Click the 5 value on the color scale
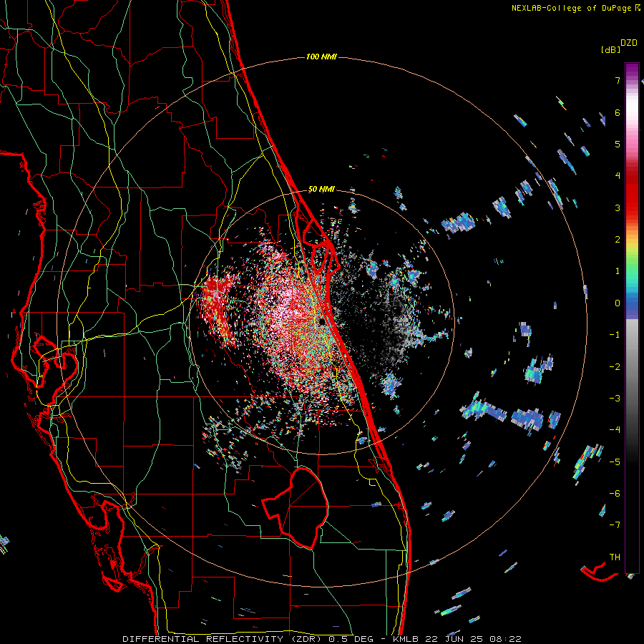 tap(618, 144)
